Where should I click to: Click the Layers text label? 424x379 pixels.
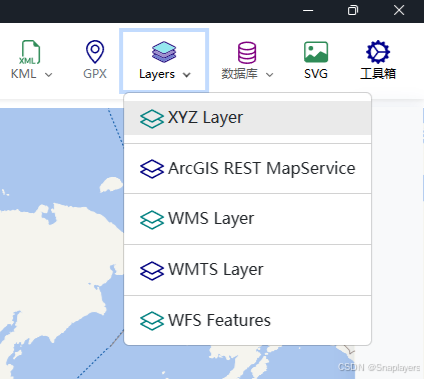click(x=157, y=74)
